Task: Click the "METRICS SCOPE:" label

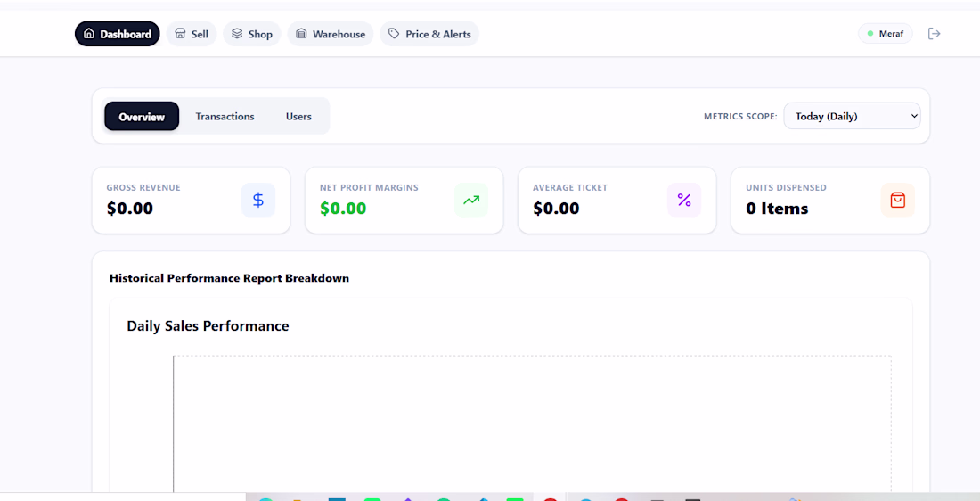Action: [740, 117]
